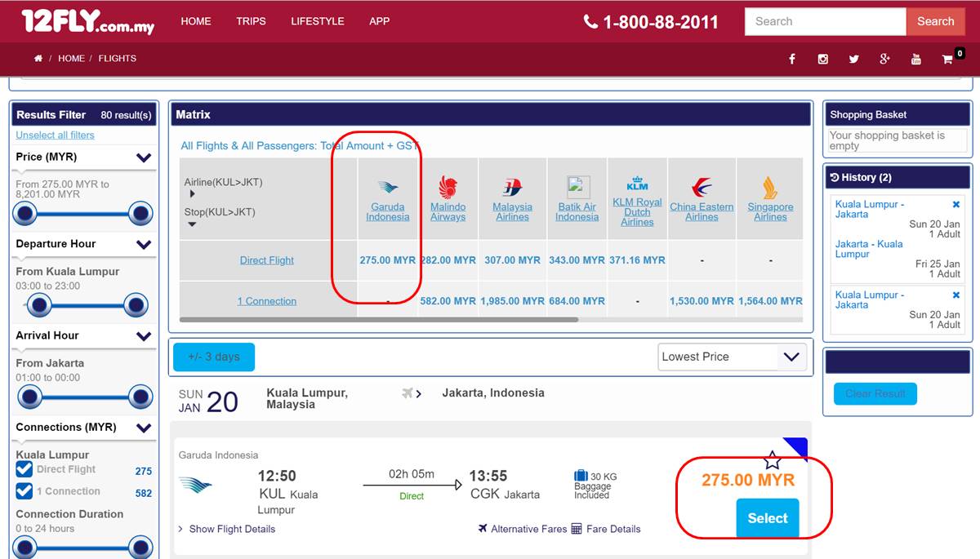Expand the Airline(KUL>JKT) arrow in matrix
The width and height of the screenshot is (980, 559).
(193, 194)
